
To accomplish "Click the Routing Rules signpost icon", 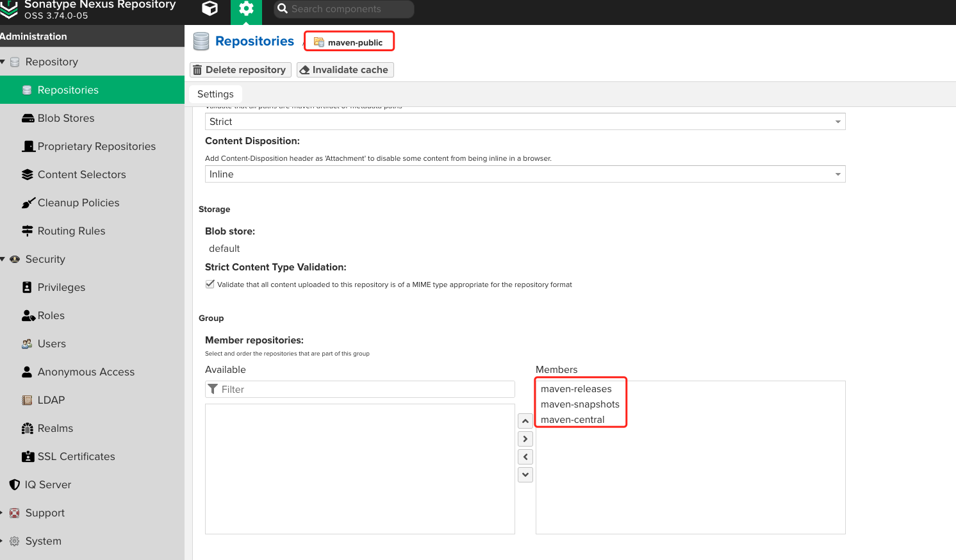I will tap(28, 231).
